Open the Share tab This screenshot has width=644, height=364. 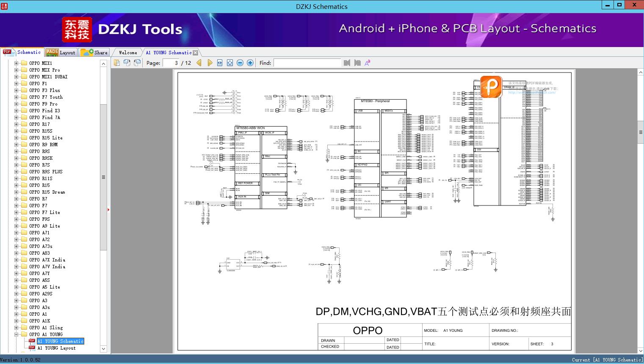point(94,53)
